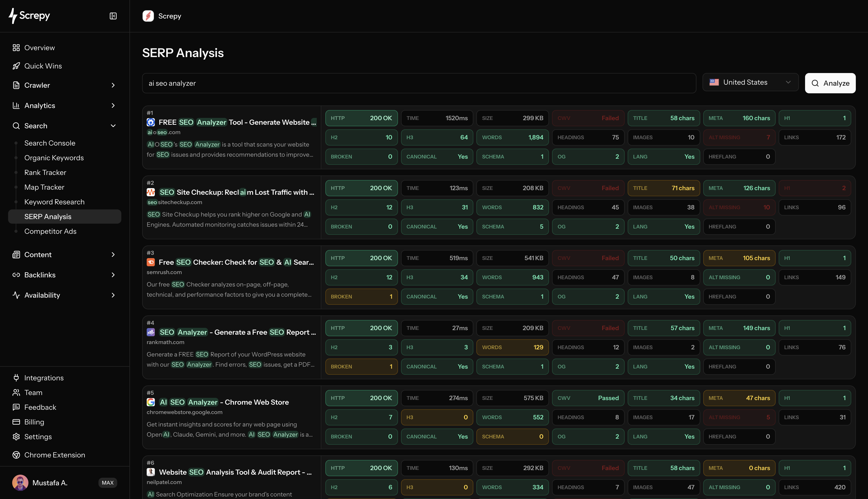868x499 pixels.
Task: Open Overview grid icon
Action: (16, 48)
